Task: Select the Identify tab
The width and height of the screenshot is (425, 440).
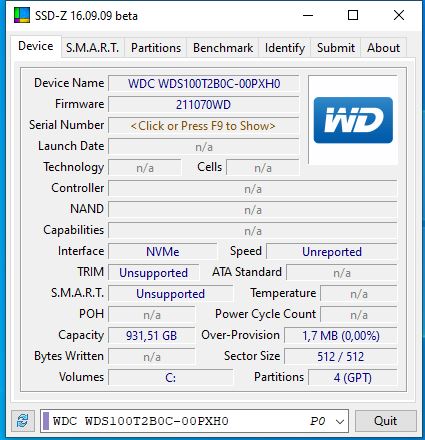Action: click(285, 48)
